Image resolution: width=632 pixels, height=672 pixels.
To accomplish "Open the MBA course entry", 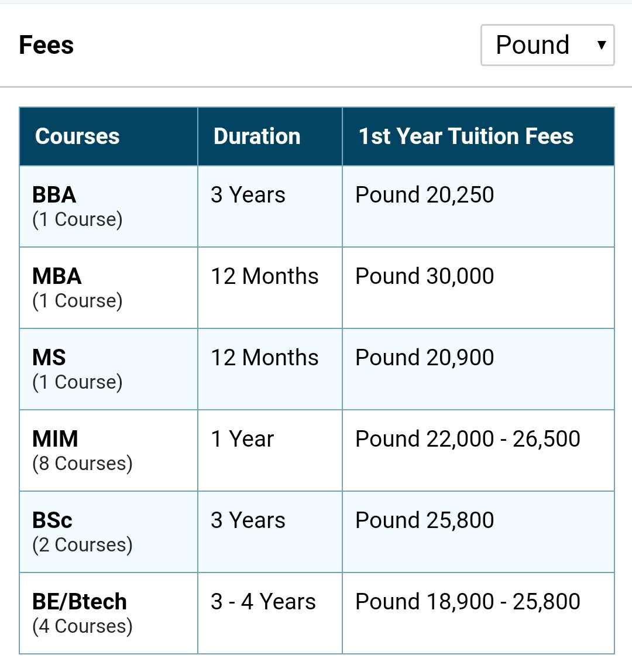I will click(57, 276).
